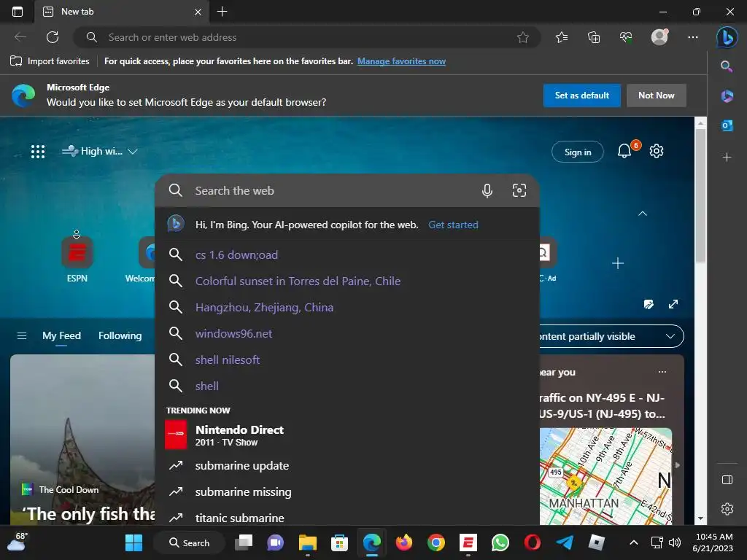This screenshot has width=747, height=560.
Task: Open feed hamburger menu
Action: point(21,335)
